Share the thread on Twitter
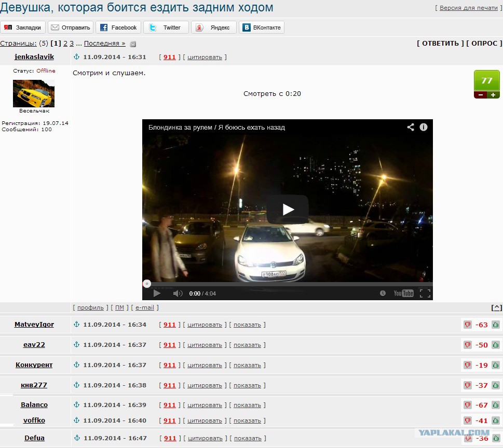The width and height of the screenshot is (503, 448). click(166, 27)
